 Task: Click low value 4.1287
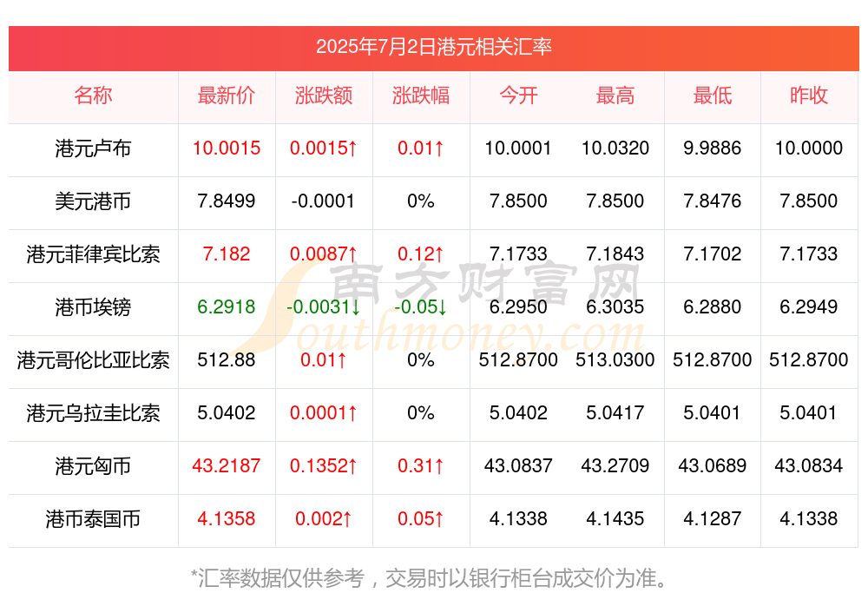tap(713, 519)
